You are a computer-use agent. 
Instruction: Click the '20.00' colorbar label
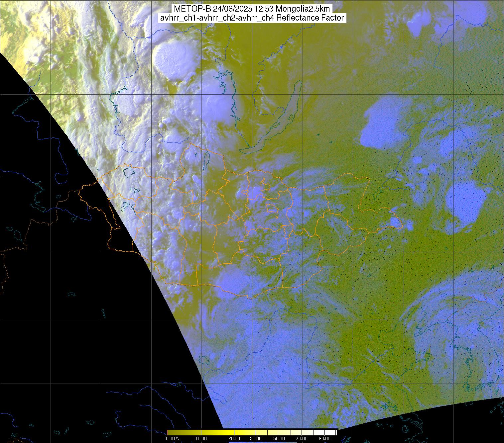point(234,438)
